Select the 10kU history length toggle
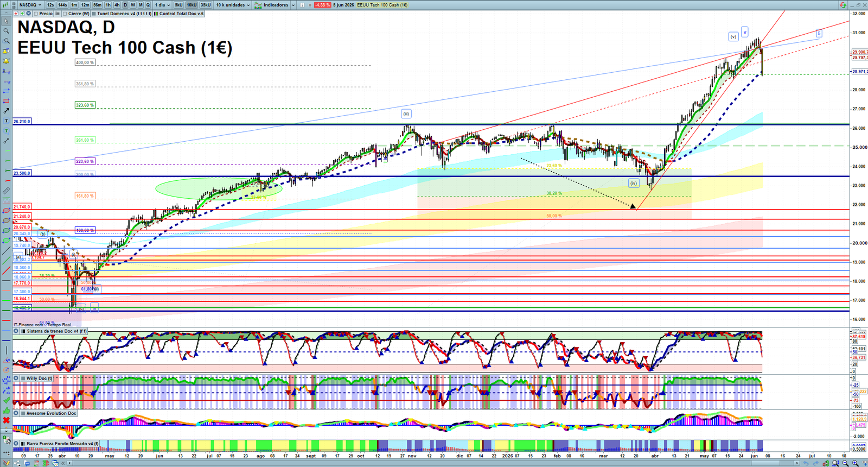 192,5
